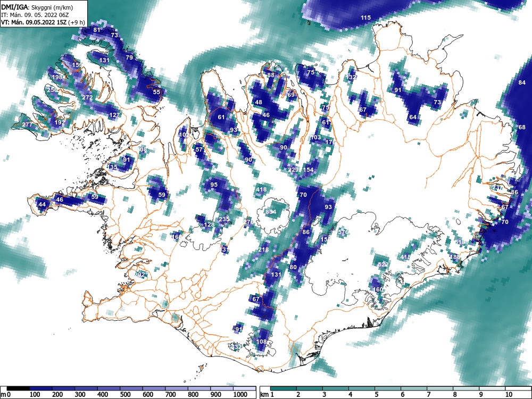
Task: Click the 229 value on the map
Action: [293, 170]
